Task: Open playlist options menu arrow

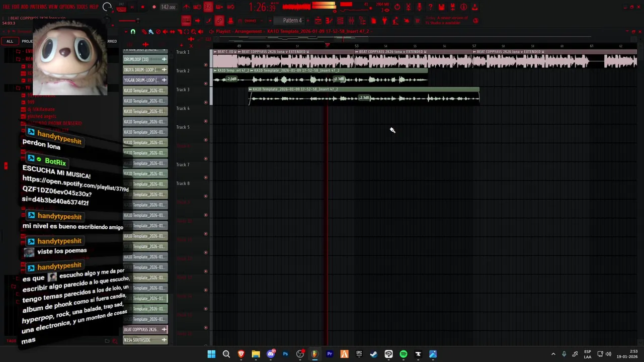Action: click(x=126, y=32)
